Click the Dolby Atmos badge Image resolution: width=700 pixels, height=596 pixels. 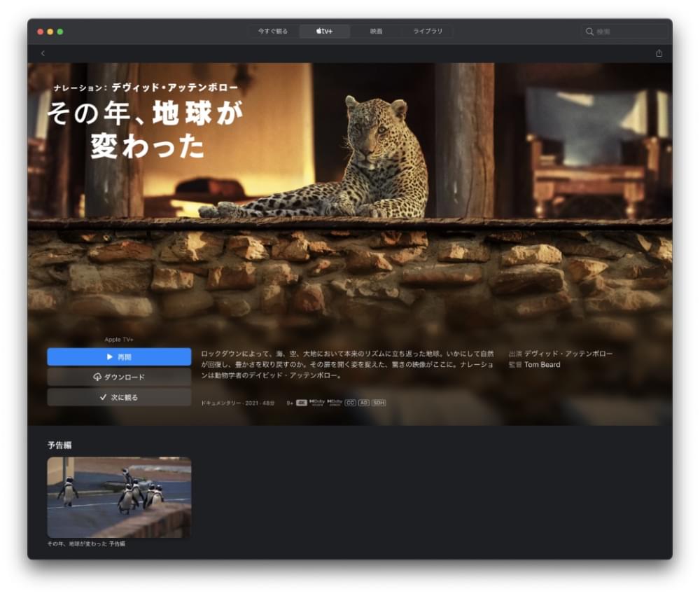pyautogui.click(x=335, y=403)
